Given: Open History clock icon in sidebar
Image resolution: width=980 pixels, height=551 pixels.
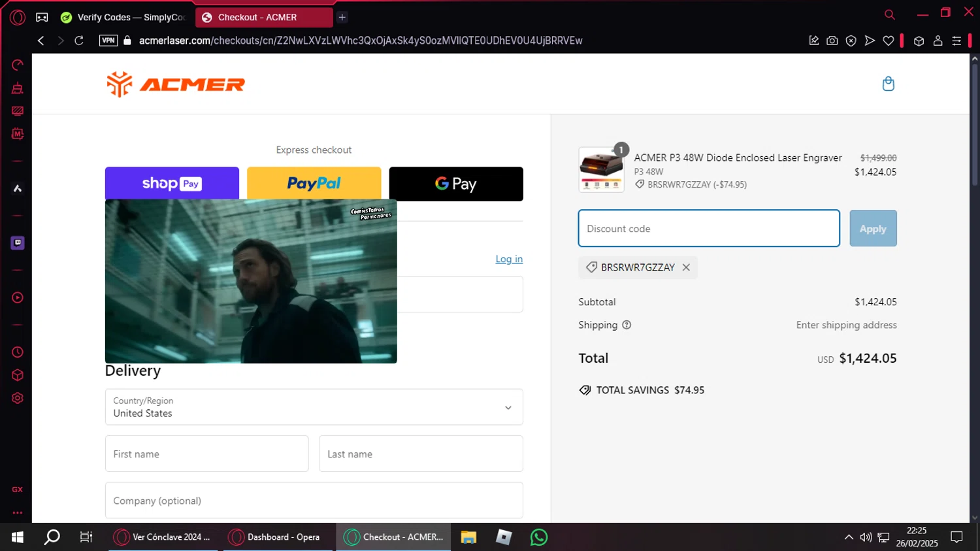Looking at the screenshot, I should (x=18, y=352).
